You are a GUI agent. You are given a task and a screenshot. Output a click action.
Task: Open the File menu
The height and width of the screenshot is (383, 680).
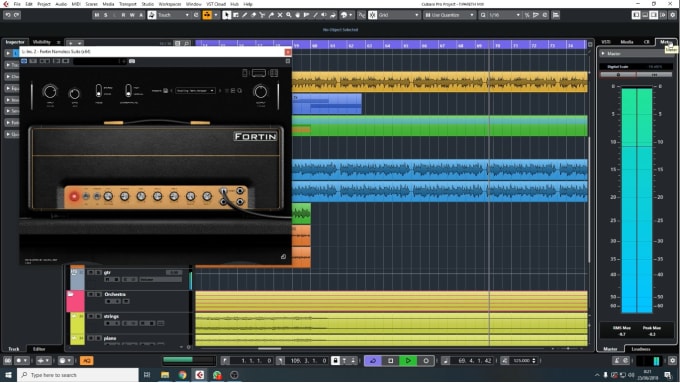[x=17, y=4]
